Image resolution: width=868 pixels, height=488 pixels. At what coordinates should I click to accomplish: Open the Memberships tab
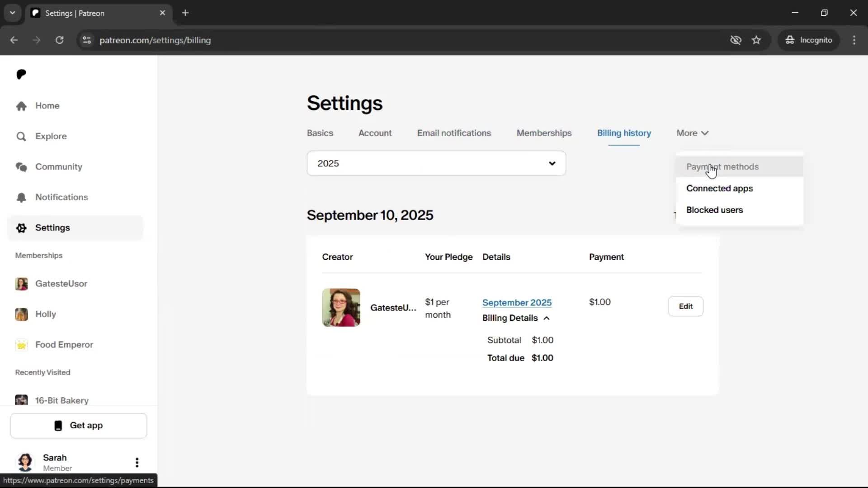tap(544, 133)
